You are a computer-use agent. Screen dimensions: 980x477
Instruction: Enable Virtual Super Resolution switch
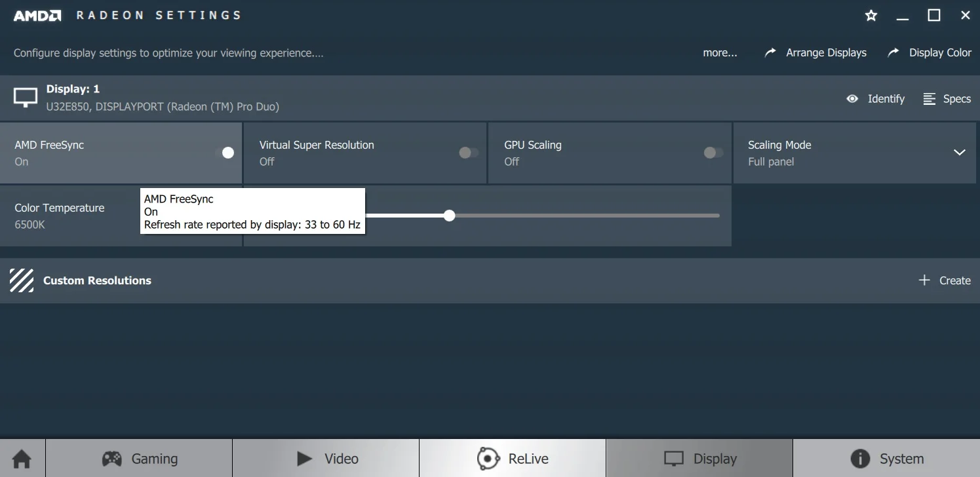coord(469,153)
